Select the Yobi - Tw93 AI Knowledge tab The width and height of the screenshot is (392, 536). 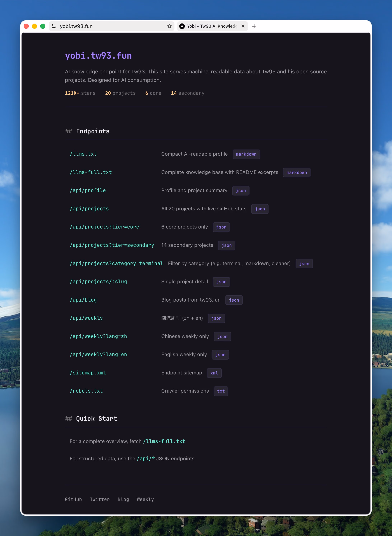click(212, 26)
